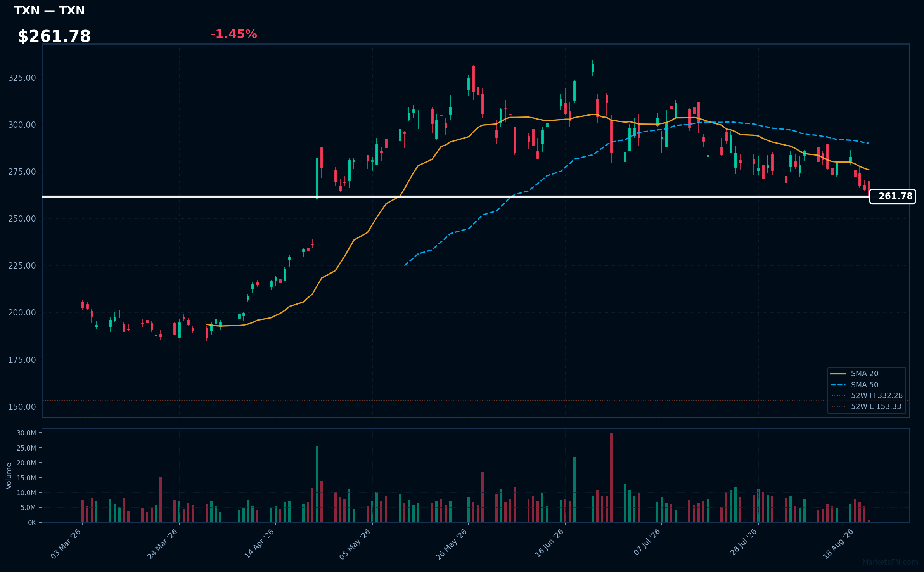Click the 175.00 price axis label
The width and height of the screenshot is (924, 572).
point(22,360)
